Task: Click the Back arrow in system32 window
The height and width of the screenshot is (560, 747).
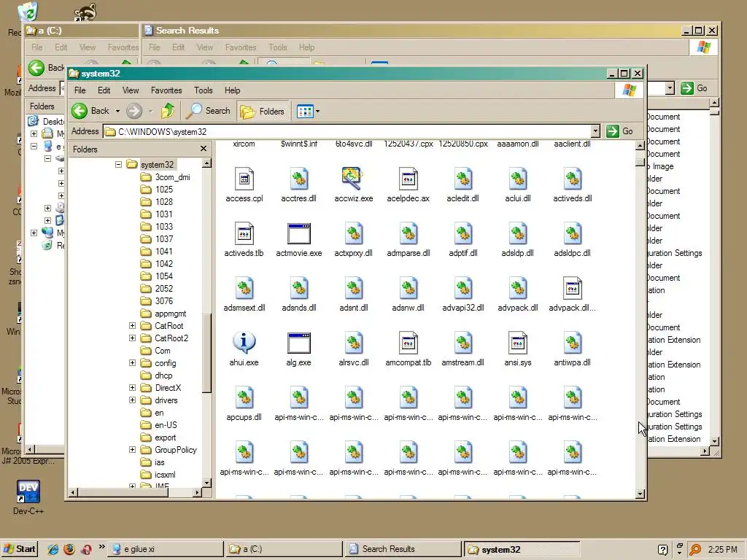Action: click(x=80, y=111)
